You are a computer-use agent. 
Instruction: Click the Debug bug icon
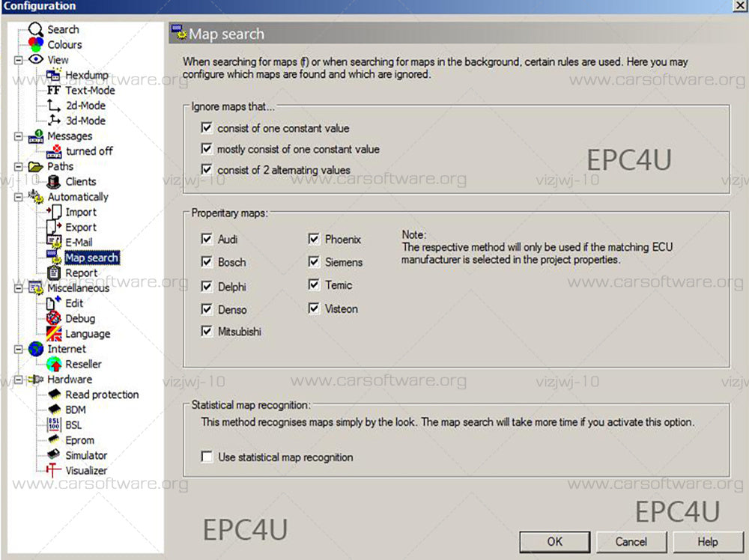(53, 318)
